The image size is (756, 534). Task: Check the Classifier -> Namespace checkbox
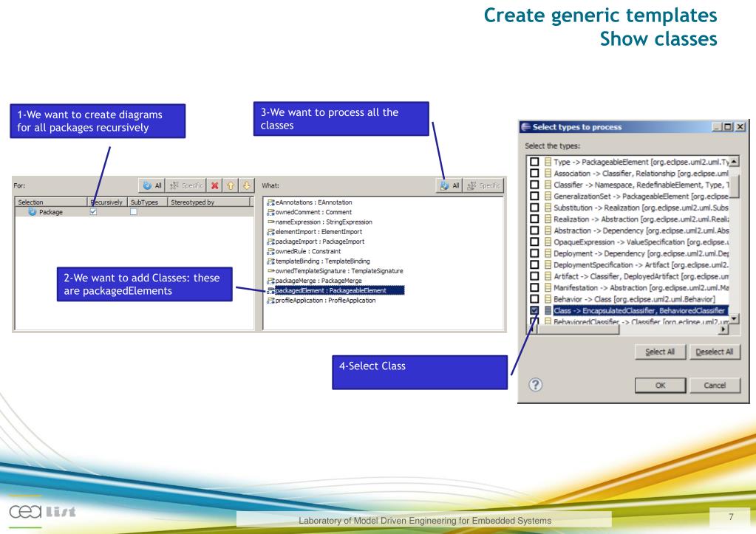(534, 185)
